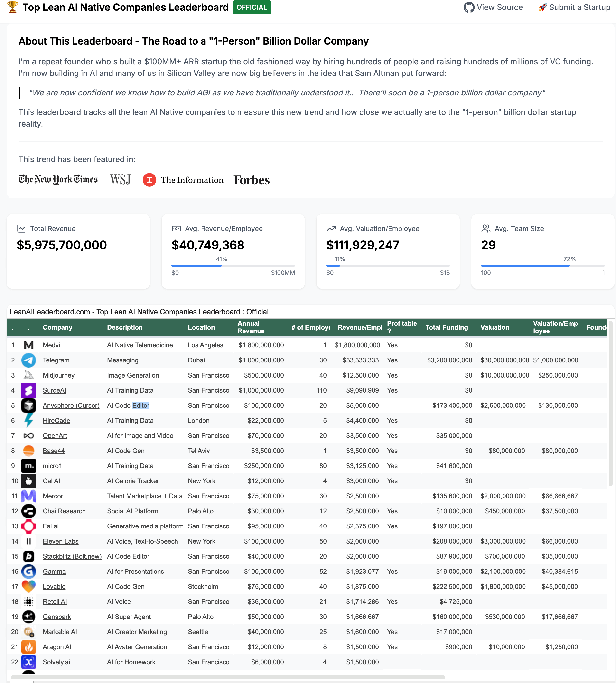Click the 'Stockholm' location cell

pos(203,587)
